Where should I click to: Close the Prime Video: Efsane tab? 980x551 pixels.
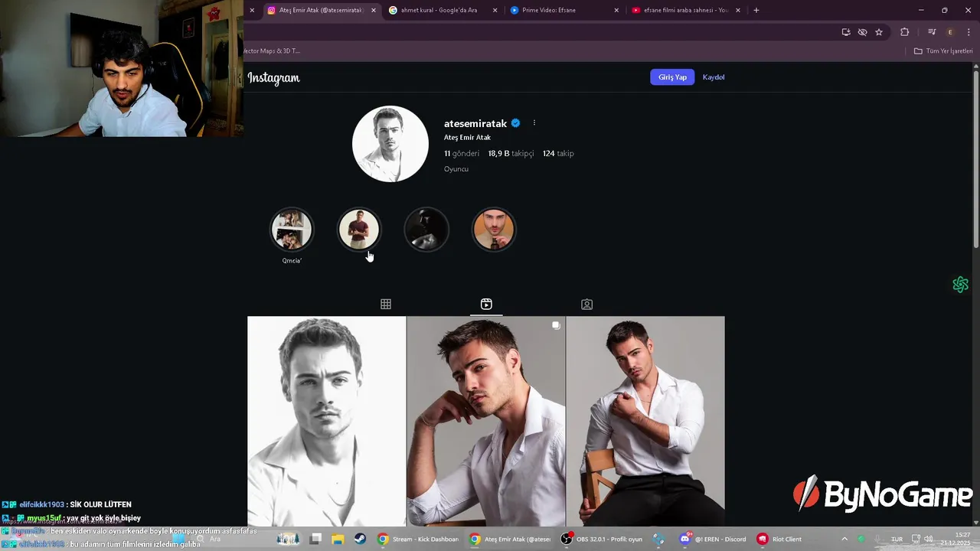pos(617,11)
